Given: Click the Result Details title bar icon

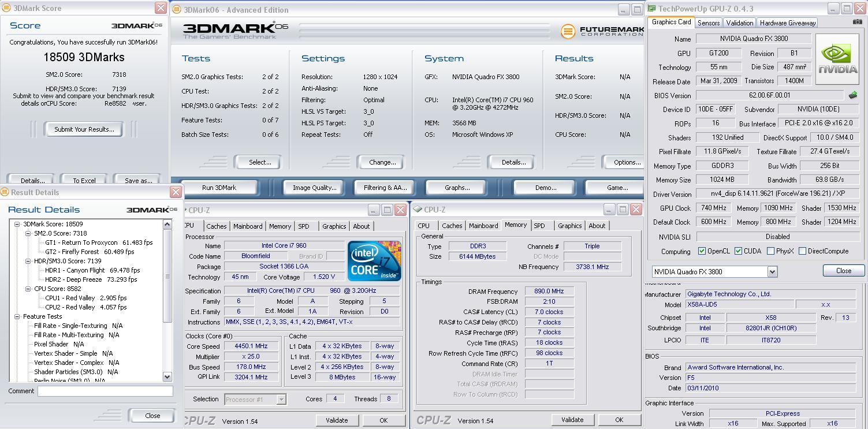Looking at the screenshot, I should [5, 192].
